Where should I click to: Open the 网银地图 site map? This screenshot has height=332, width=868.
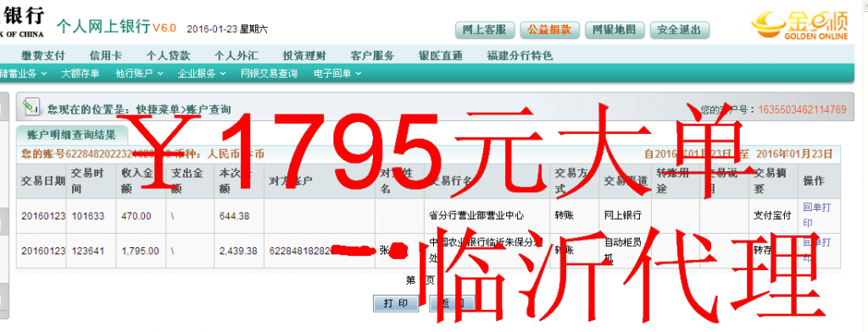615,30
